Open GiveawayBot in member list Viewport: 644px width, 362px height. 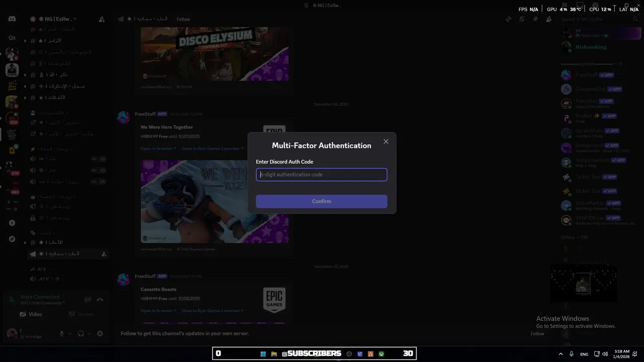[x=599, y=89]
